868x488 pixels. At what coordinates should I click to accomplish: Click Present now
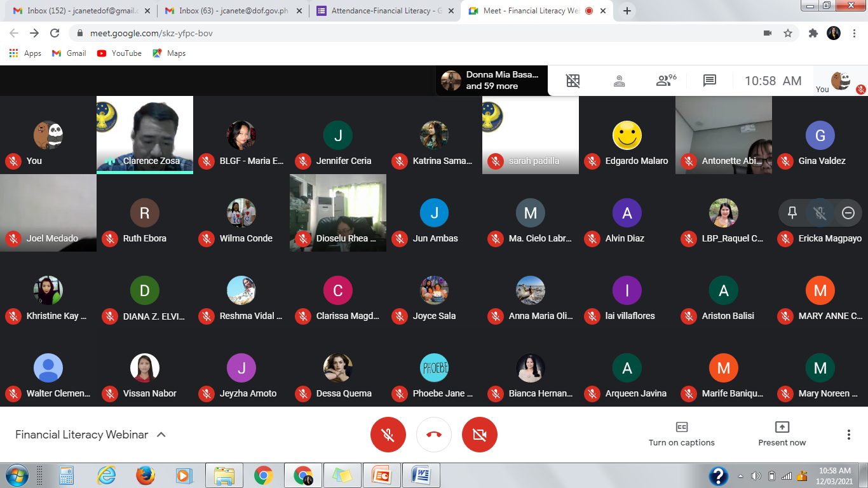click(782, 434)
